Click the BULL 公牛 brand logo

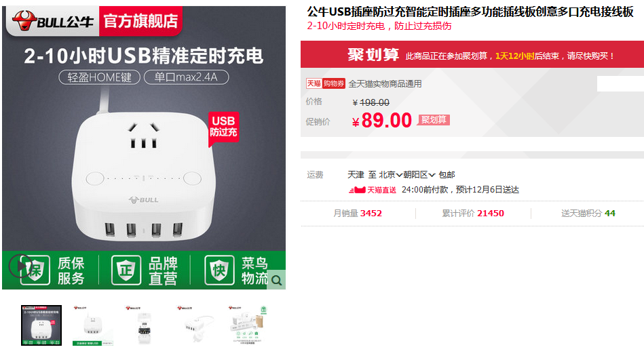coord(52,21)
